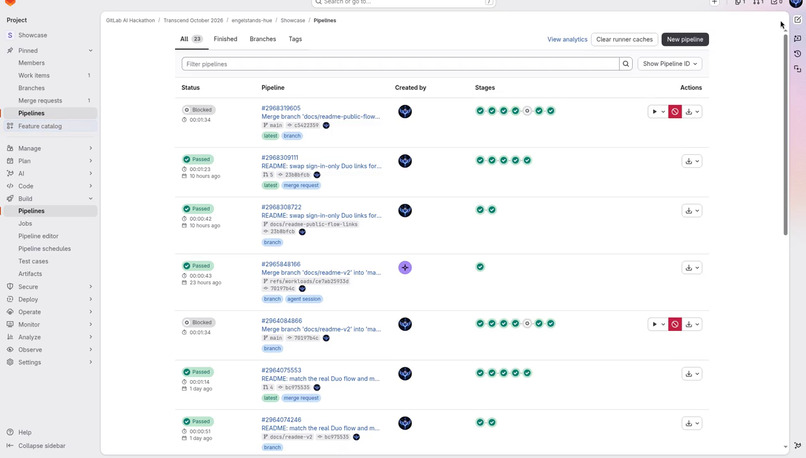
Task: Cancel pipeline #2964084866 with the red button
Action: [675, 324]
